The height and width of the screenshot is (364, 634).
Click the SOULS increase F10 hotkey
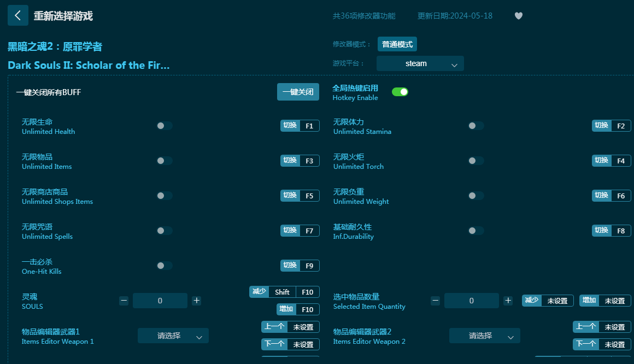point(298,309)
